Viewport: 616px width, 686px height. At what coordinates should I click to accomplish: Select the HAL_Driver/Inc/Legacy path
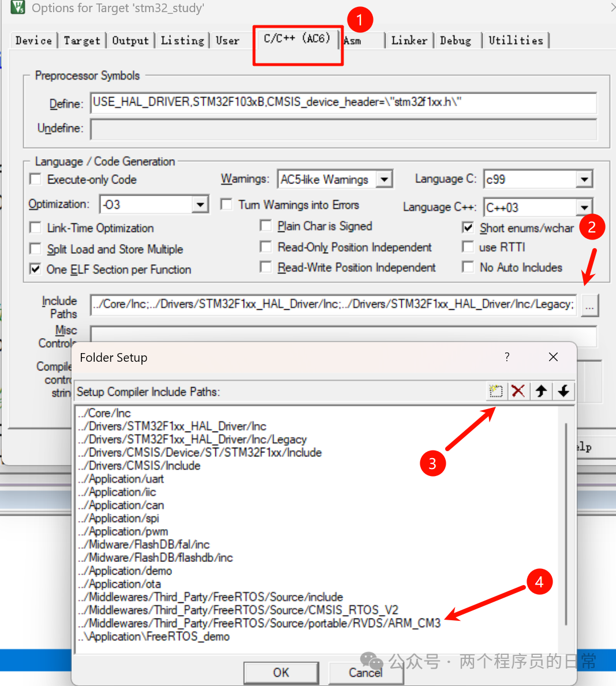tap(192, 439)
